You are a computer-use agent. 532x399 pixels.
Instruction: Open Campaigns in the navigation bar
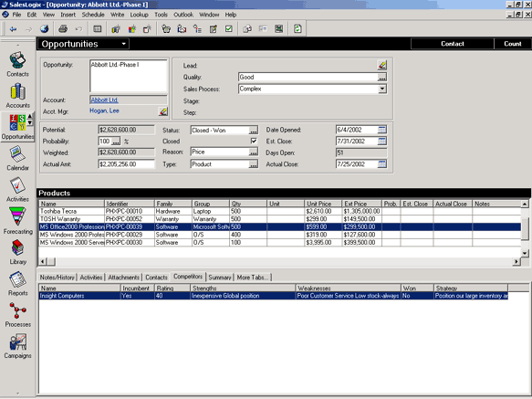pos(17,346)
